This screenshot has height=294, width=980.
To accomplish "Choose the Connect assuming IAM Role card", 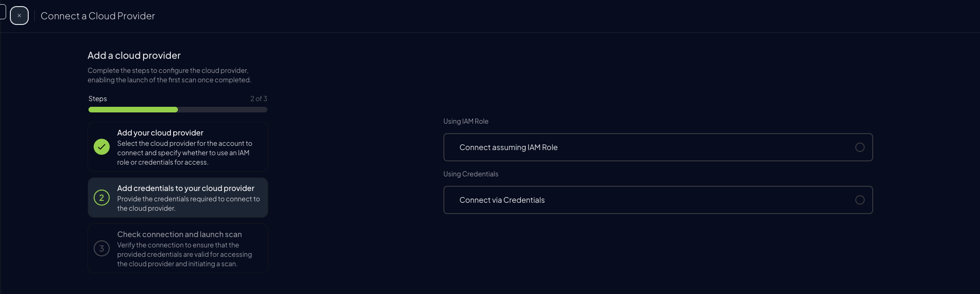I will [x=658, y=147].
